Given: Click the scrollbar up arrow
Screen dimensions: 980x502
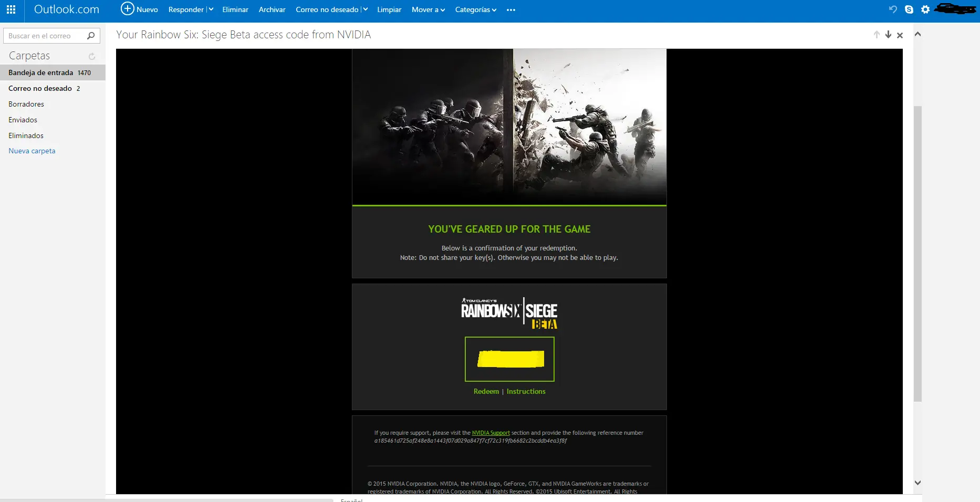Looking at the screenshot, I should click(x=918, y=34).
